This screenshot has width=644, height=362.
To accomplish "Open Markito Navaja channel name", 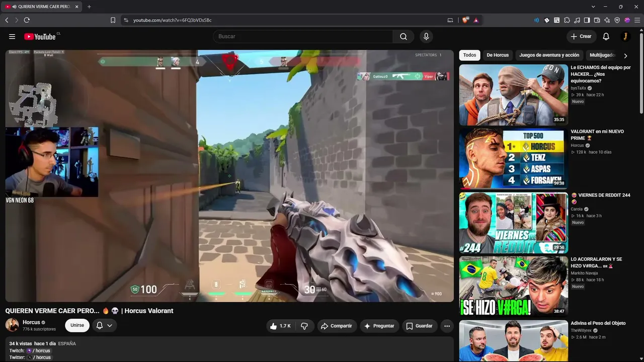I will (584, 273).
